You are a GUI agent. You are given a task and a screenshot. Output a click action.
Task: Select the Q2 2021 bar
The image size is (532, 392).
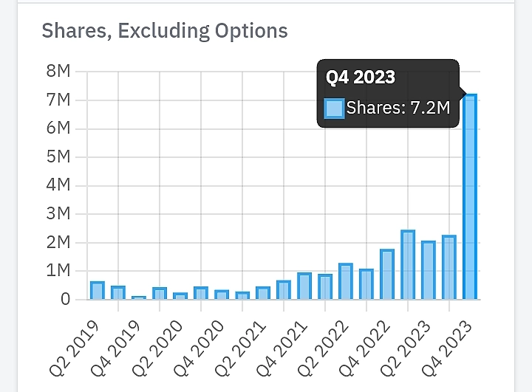point(263,293)
